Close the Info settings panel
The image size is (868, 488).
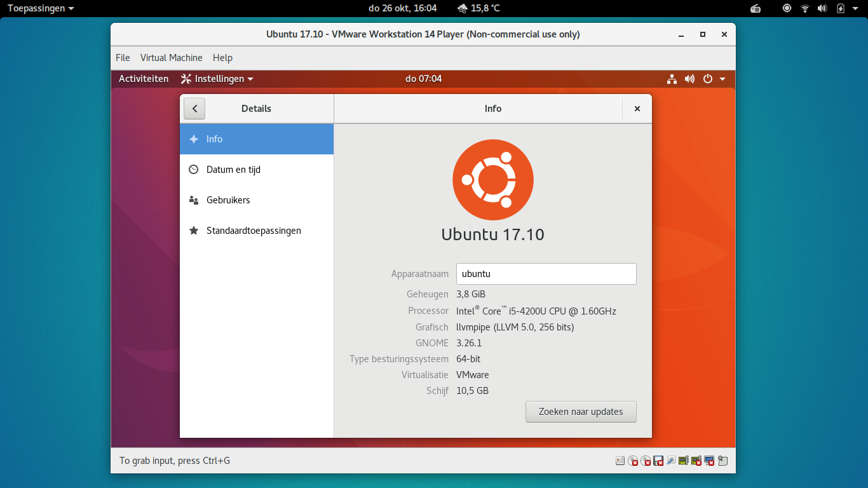click(x=637, y=109)
